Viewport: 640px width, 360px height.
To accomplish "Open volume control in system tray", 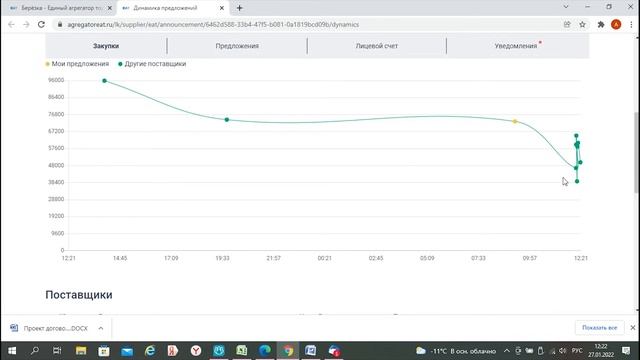I will click(x=562, y=351).
